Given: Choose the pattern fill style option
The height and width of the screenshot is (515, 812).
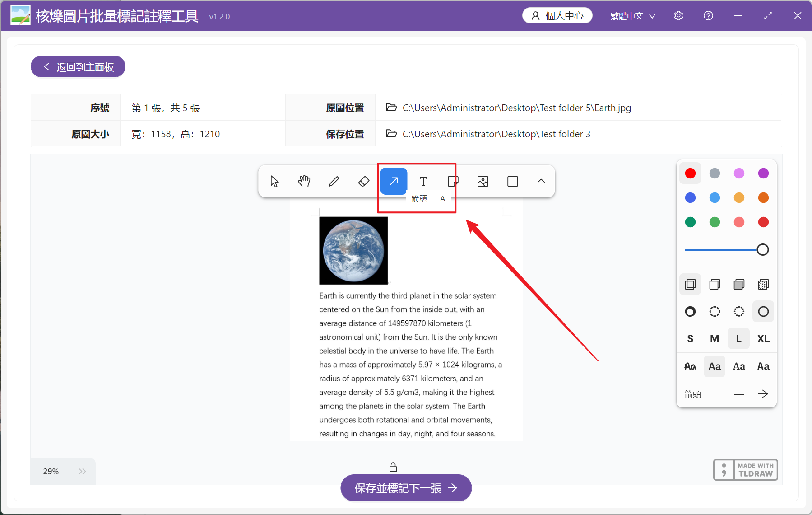Looking at the screenshot, I should (x=763, y=284).
